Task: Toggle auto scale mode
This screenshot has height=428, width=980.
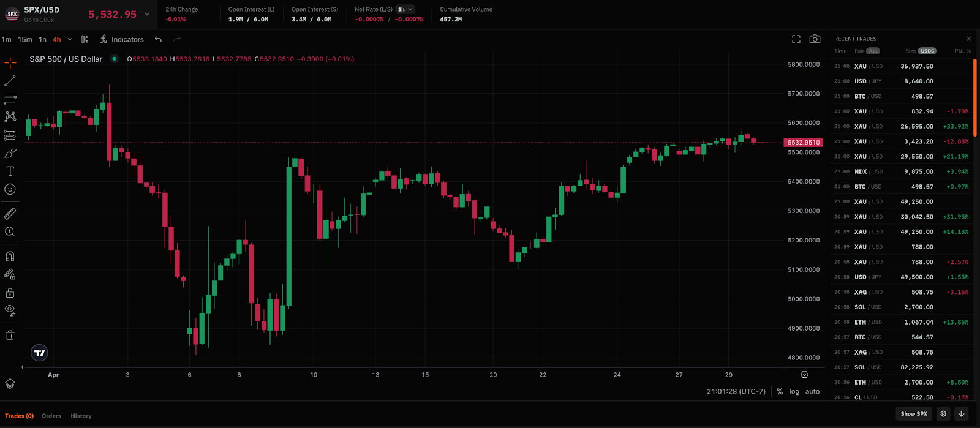Action: click(813, 391)
